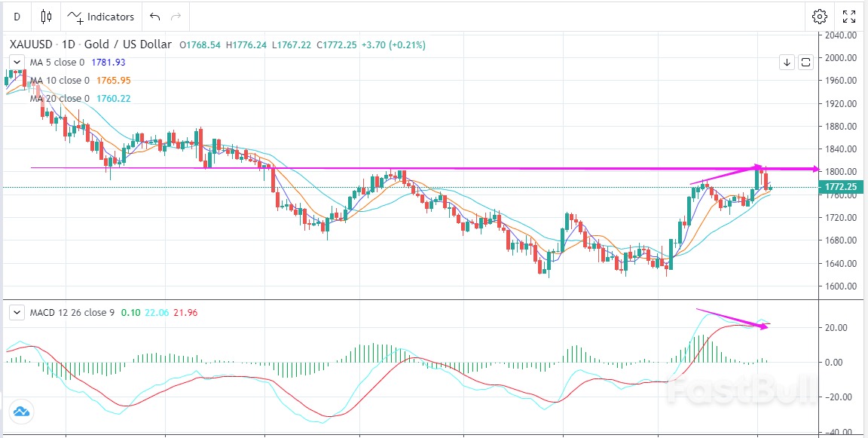
Task: Open chart settings via gear icon
Action: [x=820, y=16]
